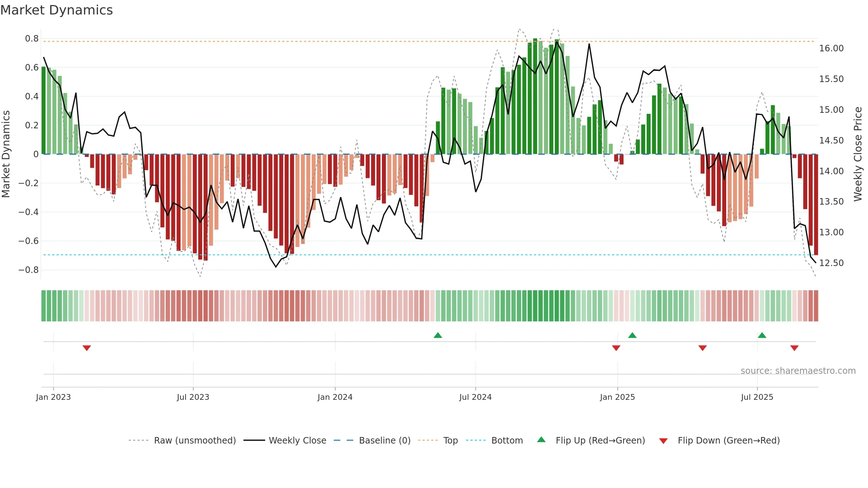Toggle the Top legend entry

438,440
